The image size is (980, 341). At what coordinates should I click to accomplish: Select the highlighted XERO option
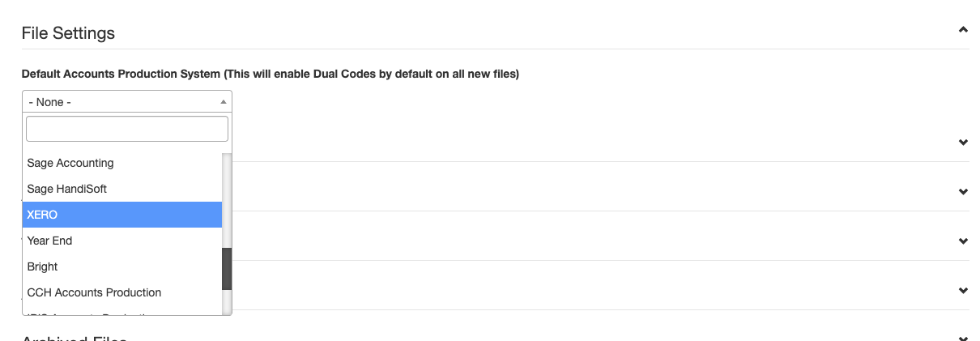(121, 215)
